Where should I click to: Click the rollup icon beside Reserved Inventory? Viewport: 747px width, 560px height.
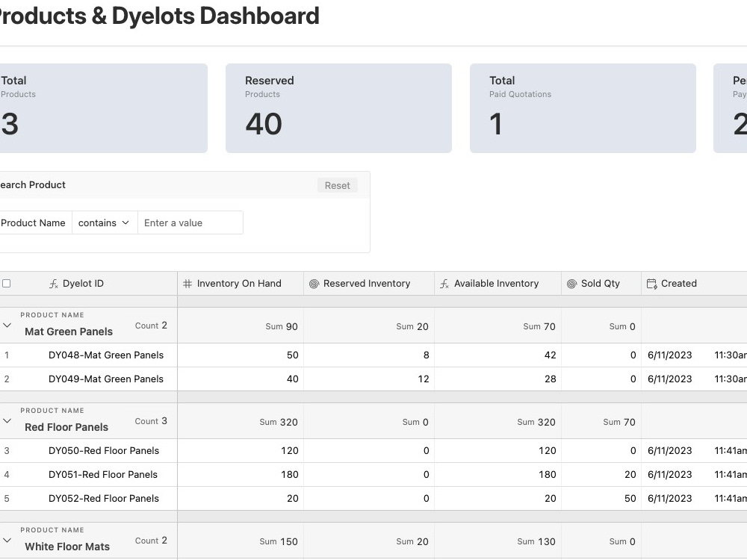[314, 284]
